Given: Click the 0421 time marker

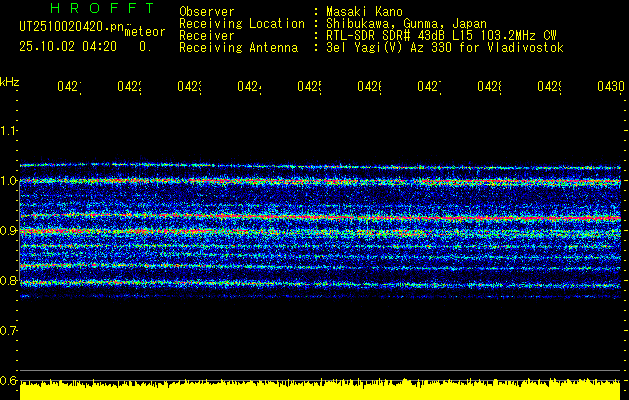Looking at the screenshot, I should tap(69, 87).
